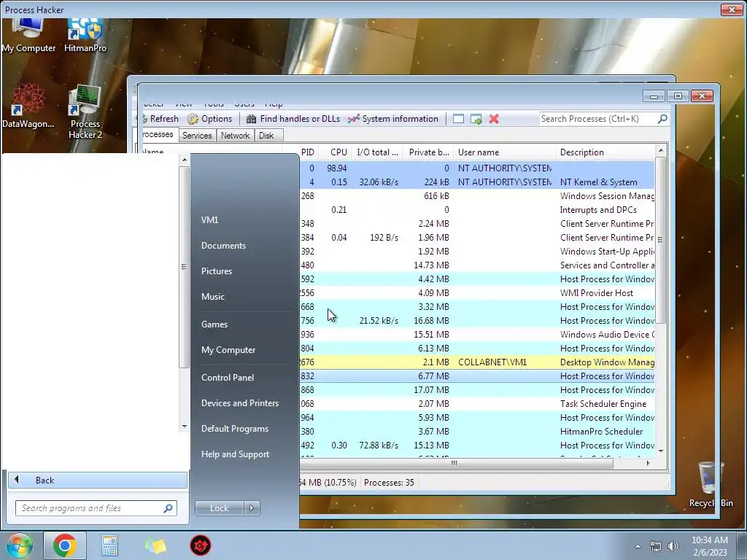Open Music from the Start menu

coord(212,296)
